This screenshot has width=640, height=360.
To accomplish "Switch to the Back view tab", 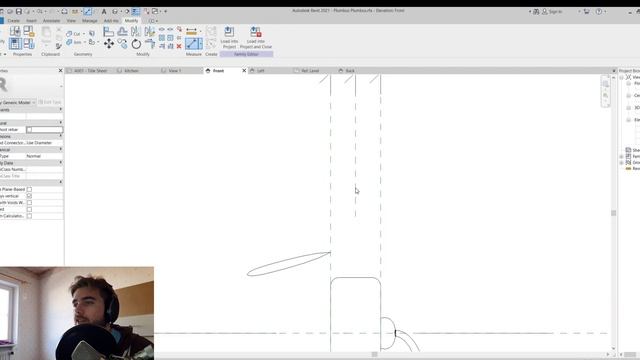I will coord(350,71).
